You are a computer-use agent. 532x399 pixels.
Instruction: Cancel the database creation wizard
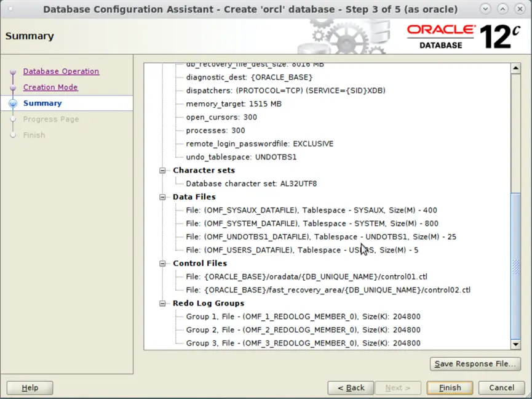point(501,388)
